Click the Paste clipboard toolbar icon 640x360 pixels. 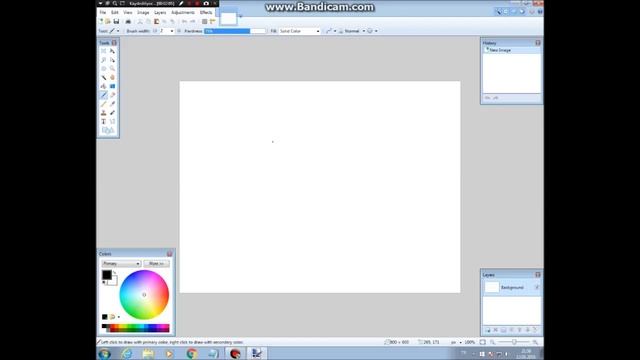coord(156,21)
